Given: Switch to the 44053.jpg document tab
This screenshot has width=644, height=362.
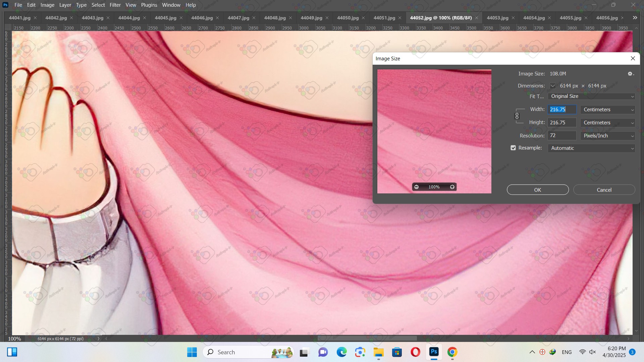Looking at the screenshot, I should coord(497,18).
